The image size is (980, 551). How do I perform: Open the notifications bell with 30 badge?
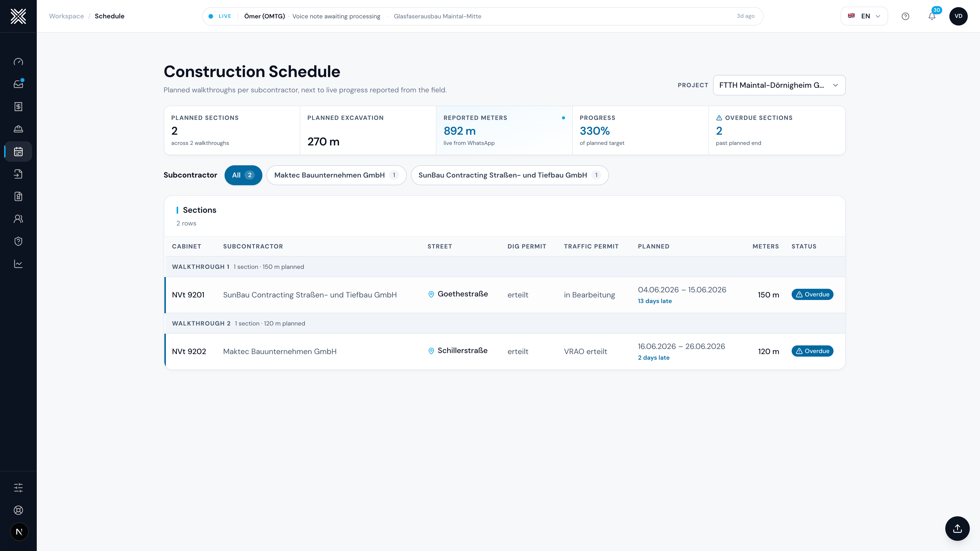tap(932, 16)
